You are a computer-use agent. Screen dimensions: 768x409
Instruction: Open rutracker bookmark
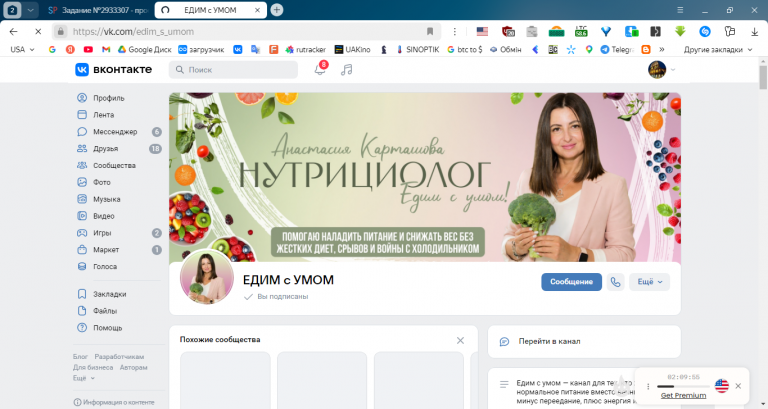pyautogui.click(x=306, y=49)
